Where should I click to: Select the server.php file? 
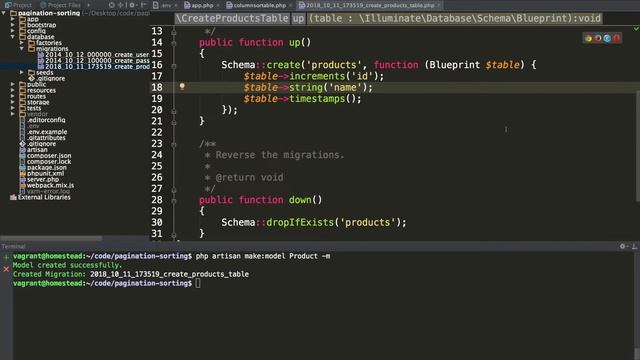[39, 179]
